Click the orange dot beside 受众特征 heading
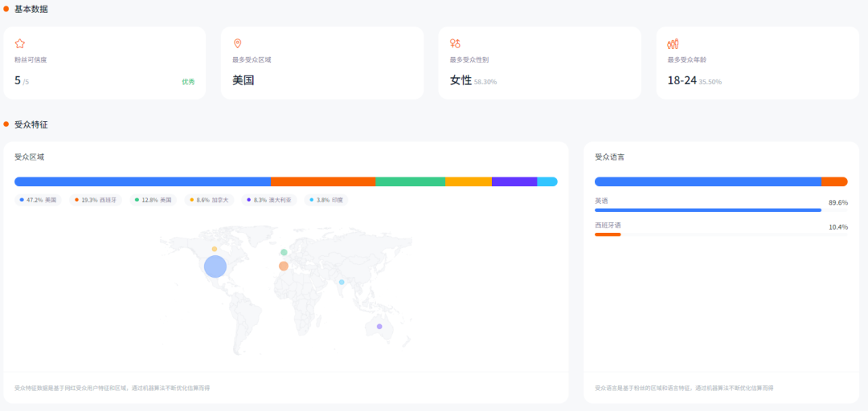The width and height of the screenshot is (868, 411). click(6, 124)
